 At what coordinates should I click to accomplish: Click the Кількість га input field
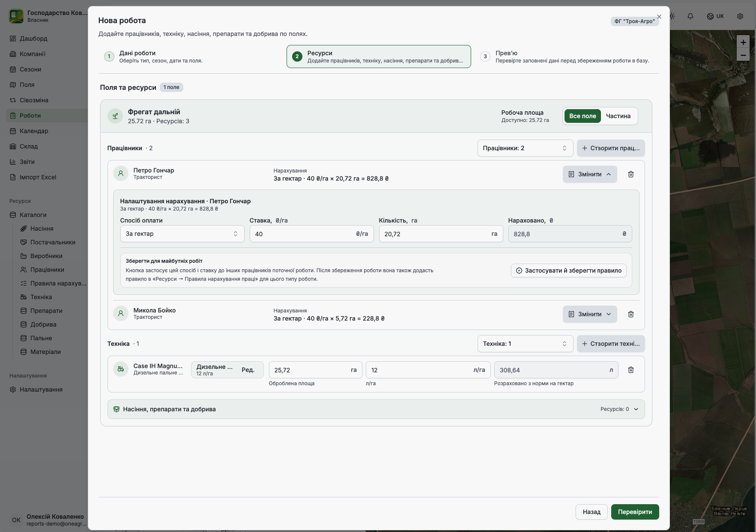[441, 234]
